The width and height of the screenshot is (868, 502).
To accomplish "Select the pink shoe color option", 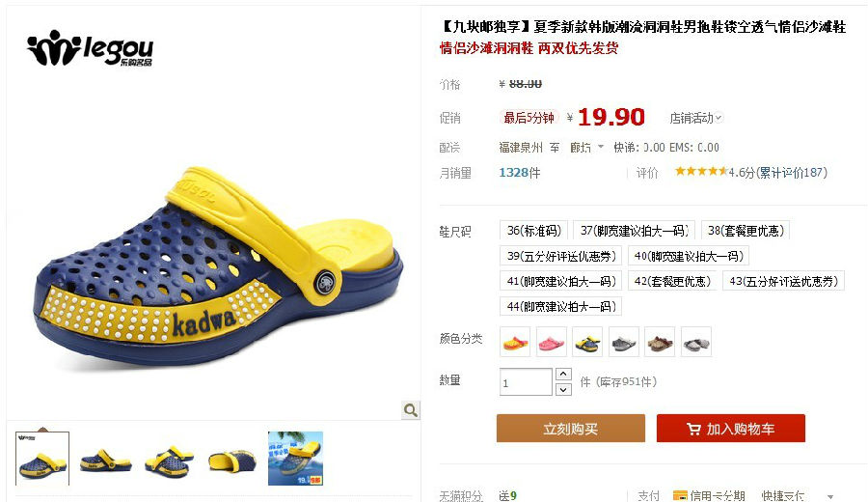I will point(552,342).
